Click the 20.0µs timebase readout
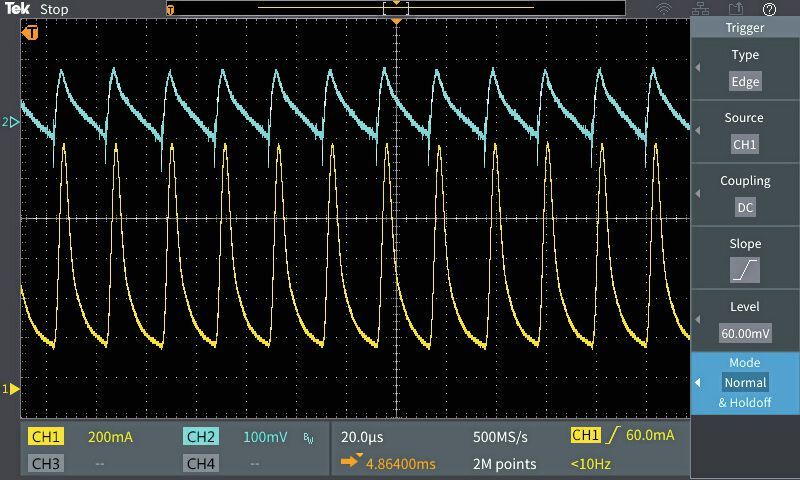This screenshot has height=480, width=800. click(x=362, y=437)
